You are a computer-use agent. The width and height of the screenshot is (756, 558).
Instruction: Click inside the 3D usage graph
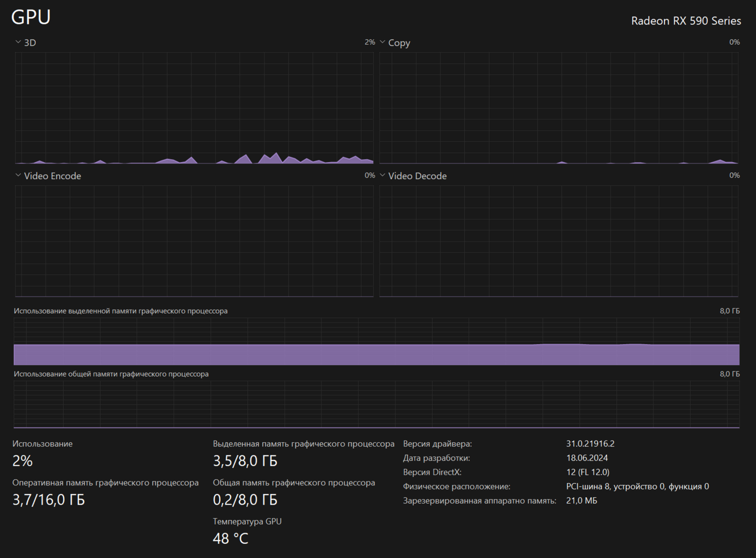pyautogui.click(x=194, y=108)
